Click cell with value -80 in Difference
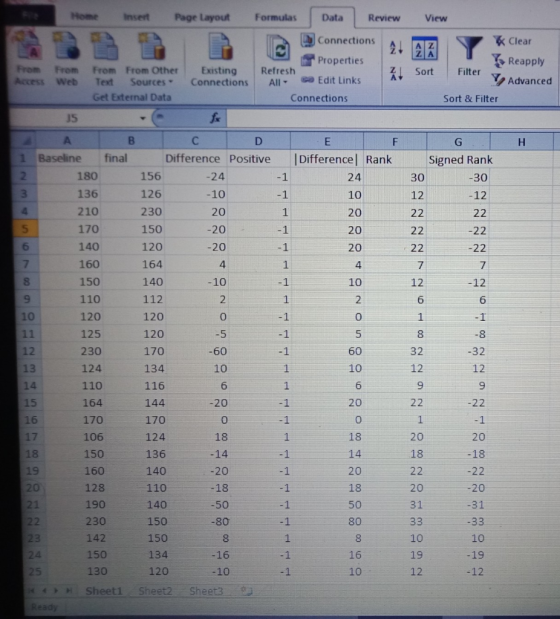The width and height of the screenshot is (560, 619). [198, 521]
